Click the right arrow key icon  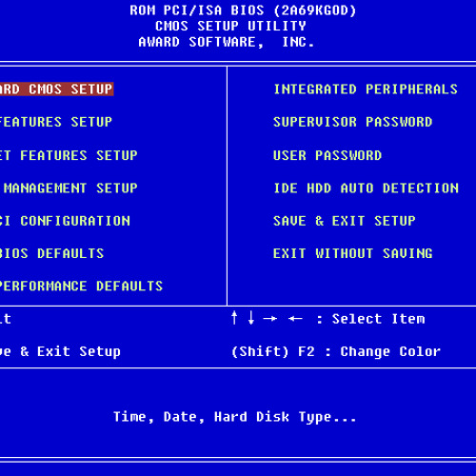tap(270, 318)
